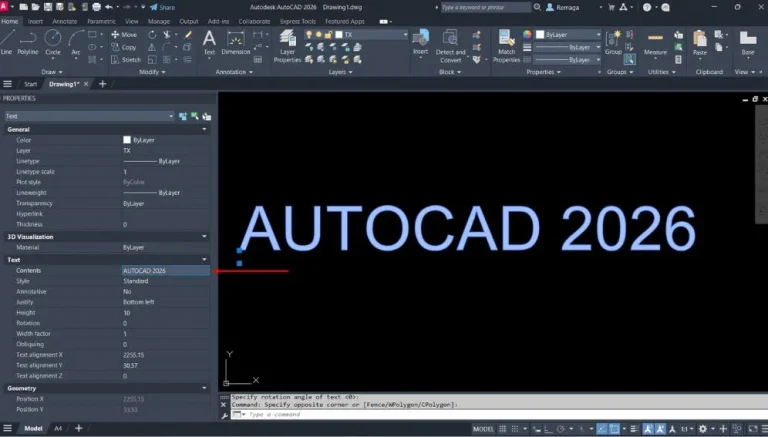Select the Arc tool

[75, 42]
